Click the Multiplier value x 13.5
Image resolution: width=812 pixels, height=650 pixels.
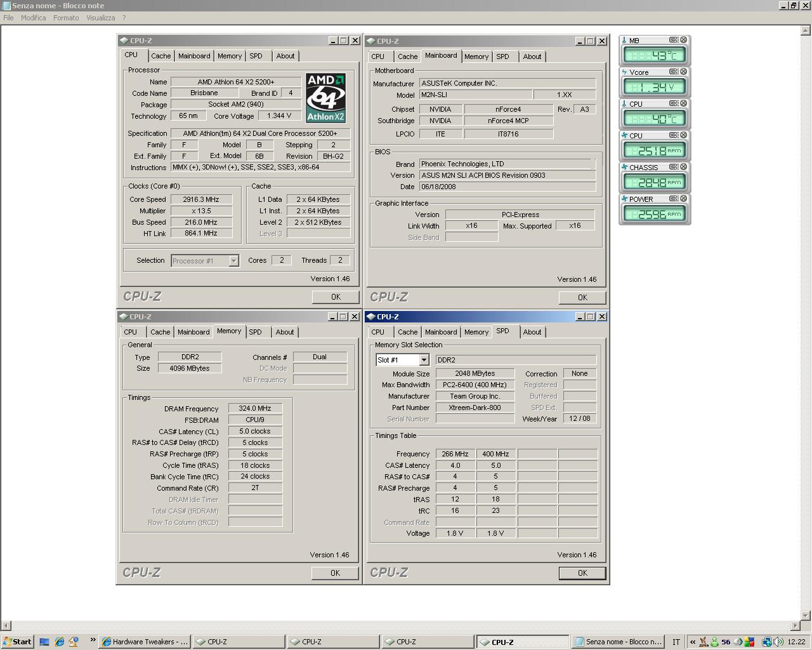point(200,211)
